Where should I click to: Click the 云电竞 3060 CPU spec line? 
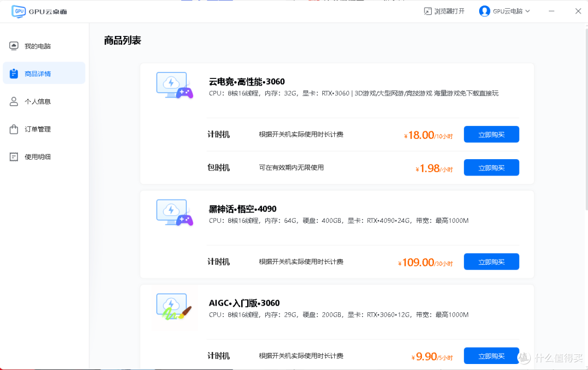[x=354, y=93]
